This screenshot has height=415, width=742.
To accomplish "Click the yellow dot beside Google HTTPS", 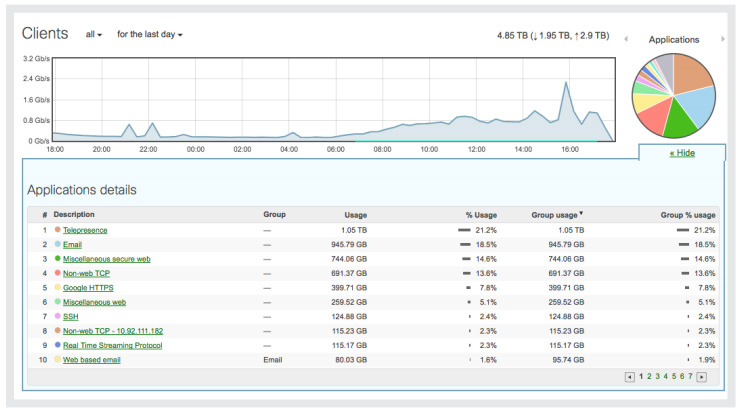I will click(57, 287).
